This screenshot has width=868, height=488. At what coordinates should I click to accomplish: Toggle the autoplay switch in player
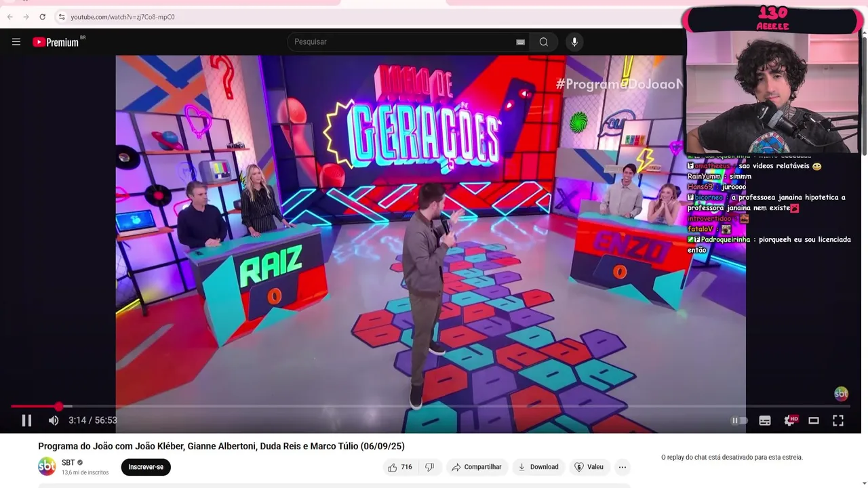pyautogui.click(x=739, y=420)
